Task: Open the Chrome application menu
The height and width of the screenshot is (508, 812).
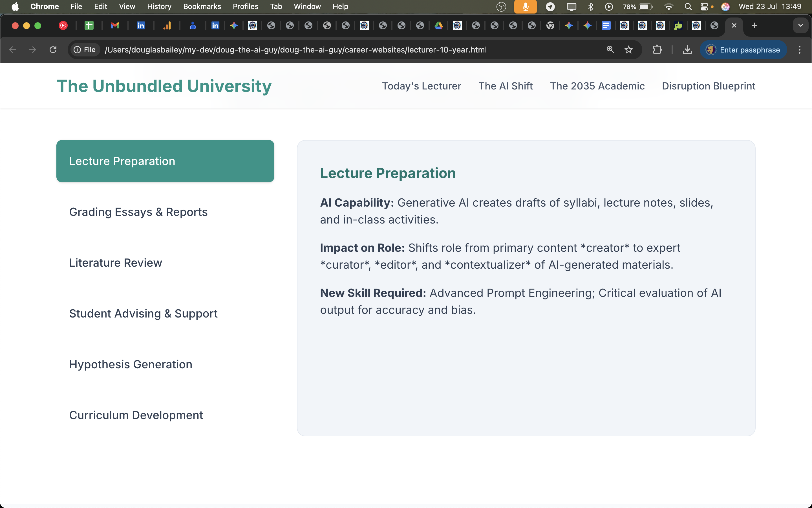Action: [x=45, y=6]
